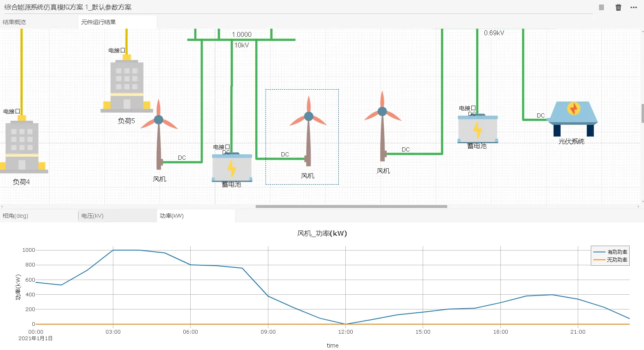Click the 光伏系统 label text

pyautogui.click(x=572, y=141)
